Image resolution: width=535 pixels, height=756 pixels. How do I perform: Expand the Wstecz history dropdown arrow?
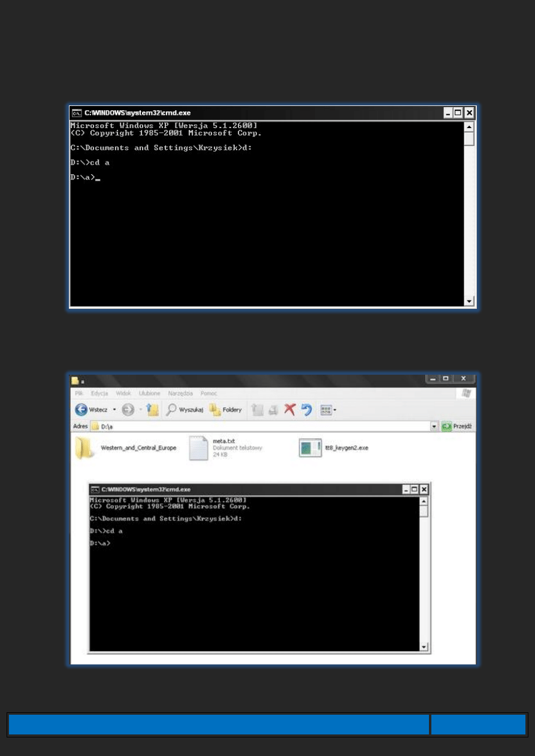(114, 410)
